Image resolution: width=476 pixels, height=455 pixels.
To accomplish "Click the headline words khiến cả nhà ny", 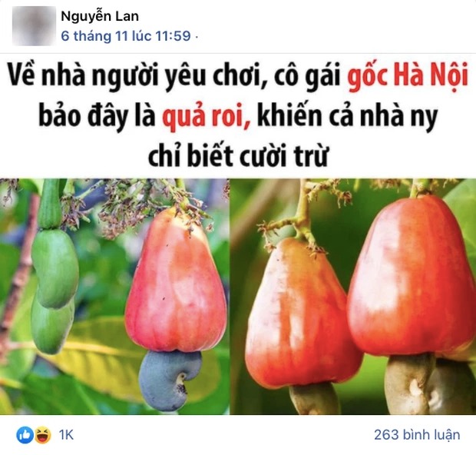I will [347, 117].
